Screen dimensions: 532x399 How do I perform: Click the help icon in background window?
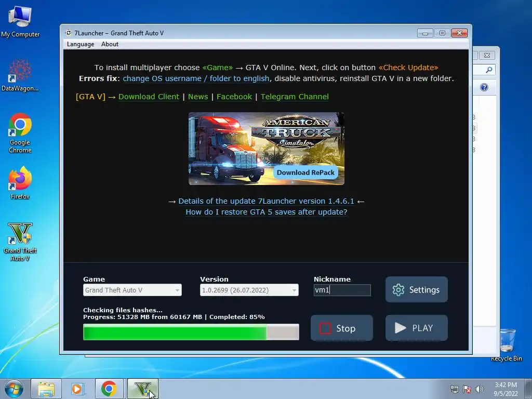click(x=484, y=87)
